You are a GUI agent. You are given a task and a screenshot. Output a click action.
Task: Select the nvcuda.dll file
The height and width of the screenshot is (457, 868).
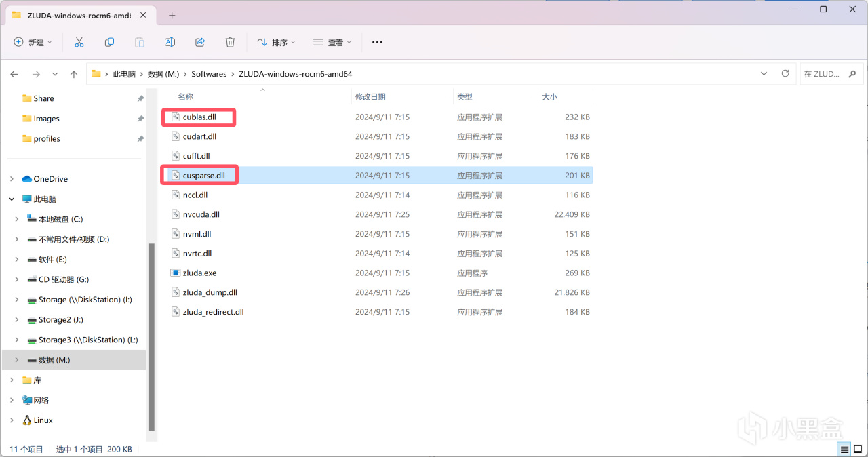point(201,214)
